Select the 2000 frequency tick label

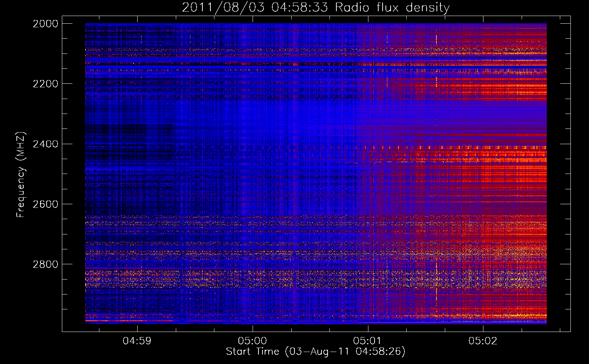[x=46, y=24]
